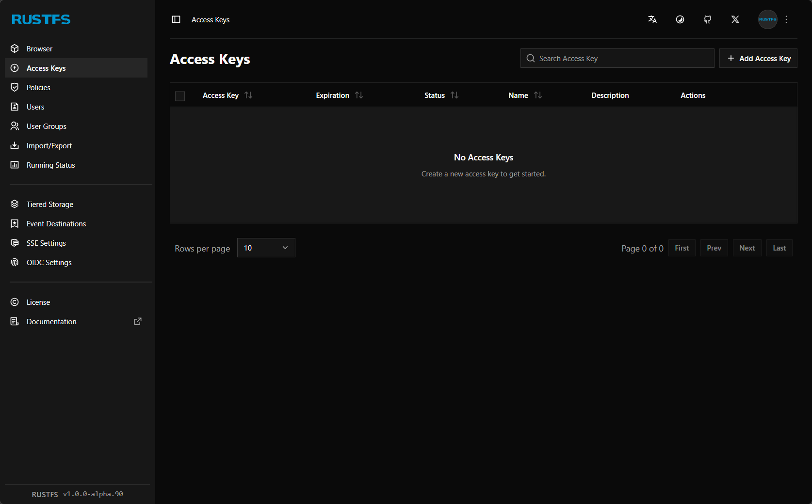The height and width of the screenshot is (504, 812).
Task: Click the Status column header label
Action: click(435, 95)
